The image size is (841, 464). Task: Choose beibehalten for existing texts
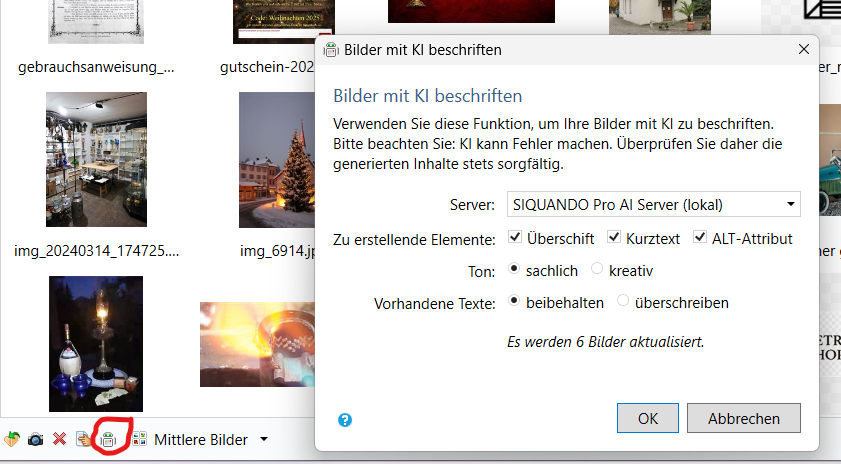point(514,300)
